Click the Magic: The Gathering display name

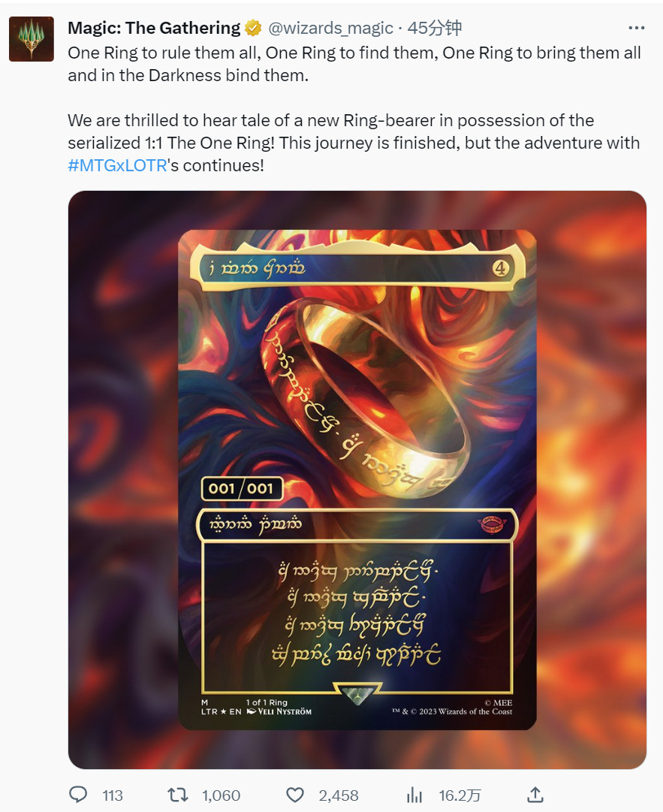tap(154, 28)
